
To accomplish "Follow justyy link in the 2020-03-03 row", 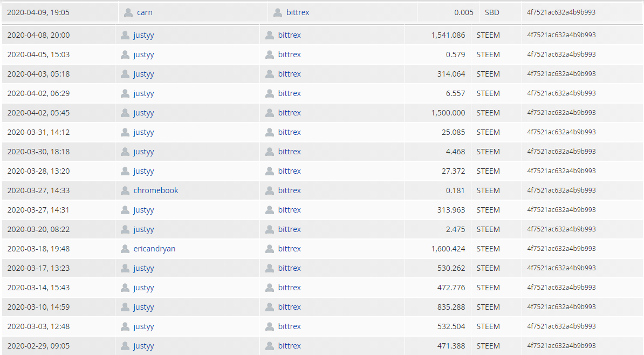I will (x=143, y=326).
